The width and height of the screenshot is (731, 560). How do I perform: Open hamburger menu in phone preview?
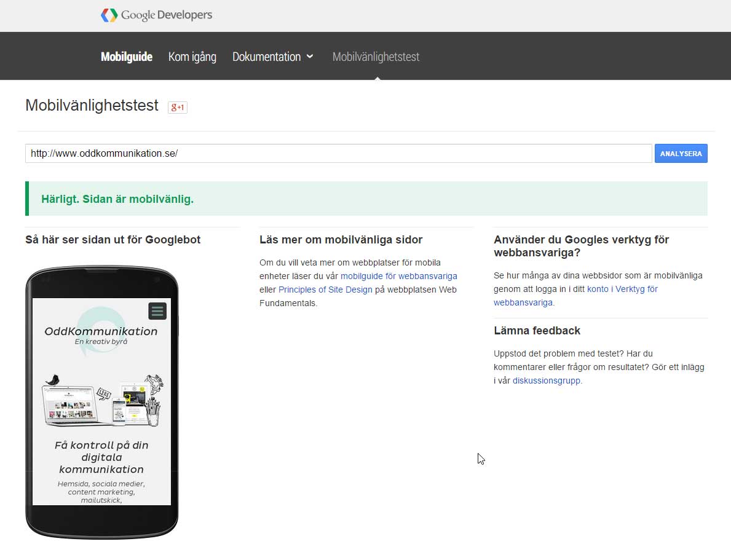[x=157, y=311]
